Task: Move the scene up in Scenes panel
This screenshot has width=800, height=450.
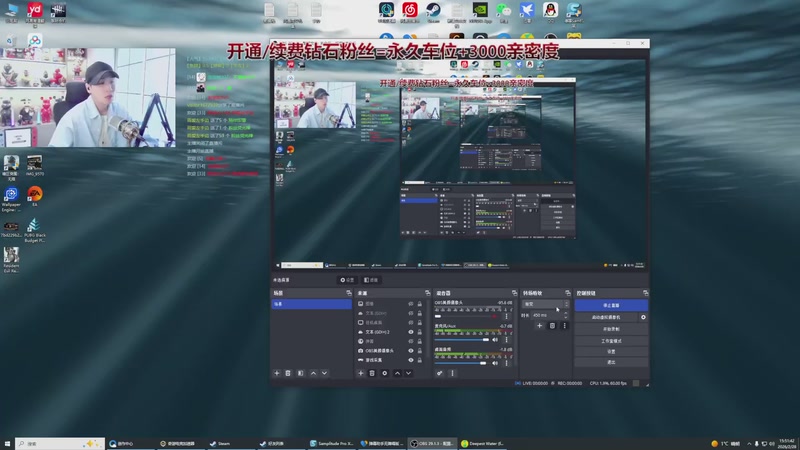Action: (x=313, y=373)
